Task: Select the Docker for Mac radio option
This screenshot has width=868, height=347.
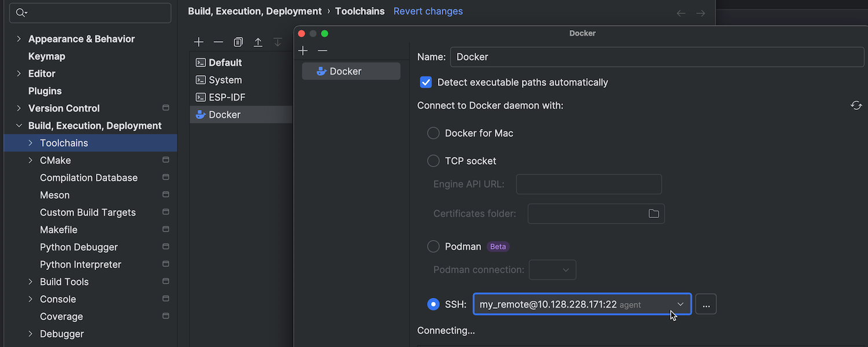Action: (x=433, y=133)
